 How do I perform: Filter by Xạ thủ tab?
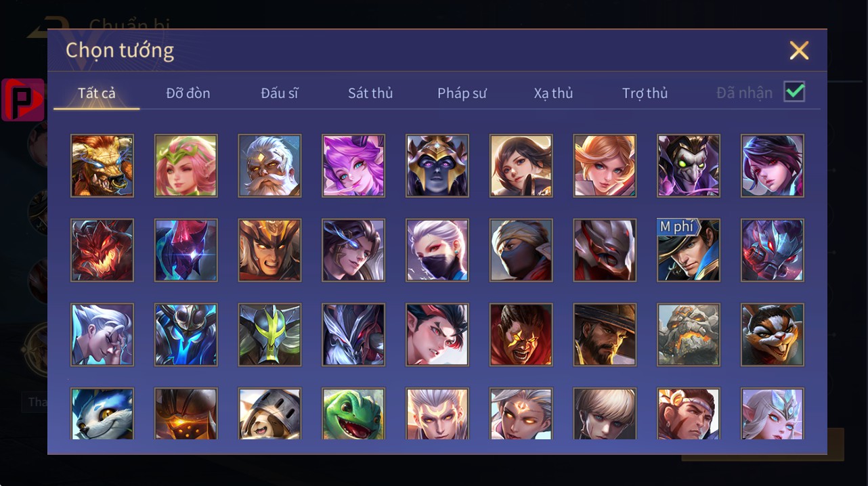pyautogui.click(x=553, y=93)
